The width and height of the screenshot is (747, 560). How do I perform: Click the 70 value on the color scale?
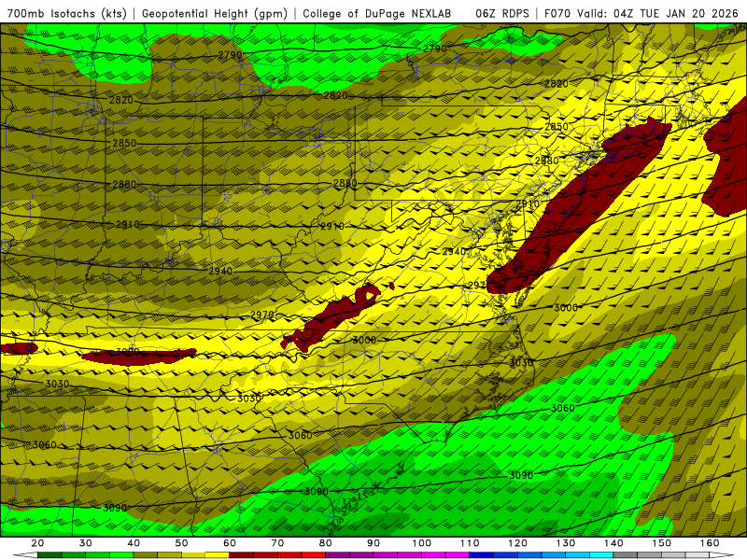pos(277,543)
